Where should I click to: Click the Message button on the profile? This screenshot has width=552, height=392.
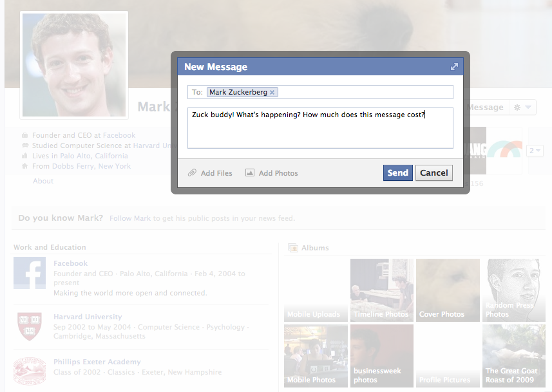(486, 107)
